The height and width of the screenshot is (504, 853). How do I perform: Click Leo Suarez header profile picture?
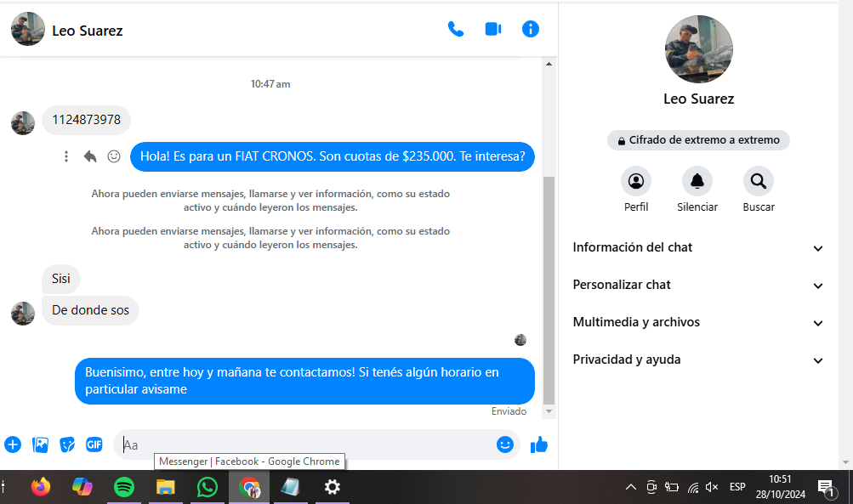pyautogui.click(x=28, y=29)
